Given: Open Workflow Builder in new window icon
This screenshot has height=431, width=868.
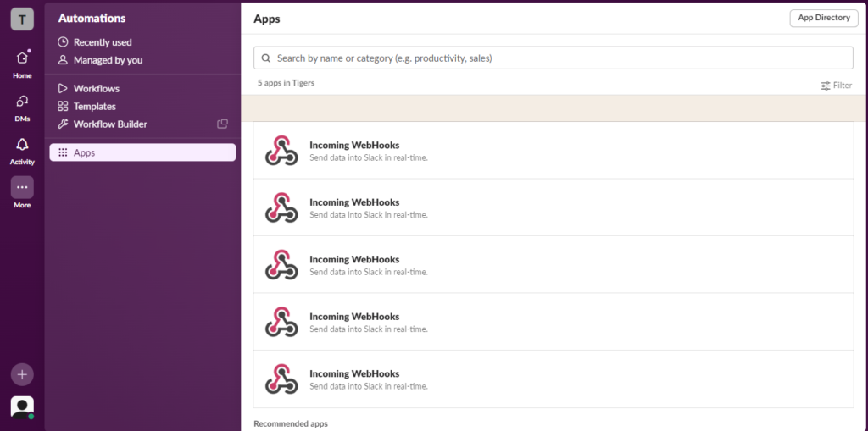Looking at the screenshot, I should click(223, 124).
